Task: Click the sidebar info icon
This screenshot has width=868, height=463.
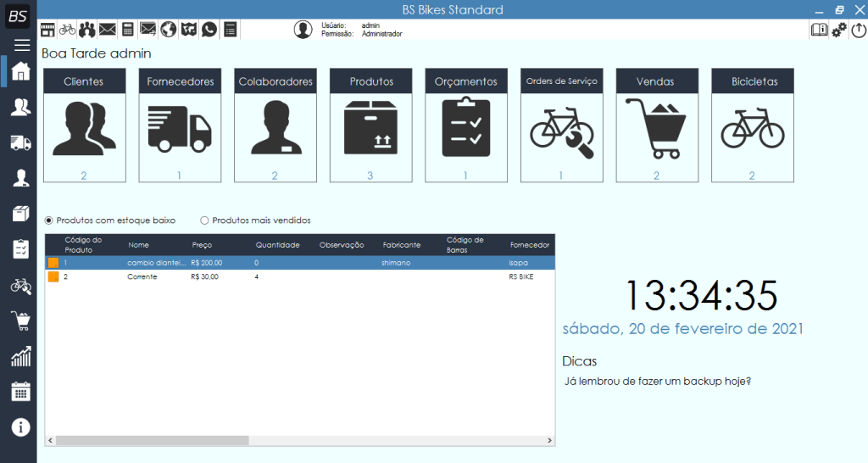Action: click(21, 427)
